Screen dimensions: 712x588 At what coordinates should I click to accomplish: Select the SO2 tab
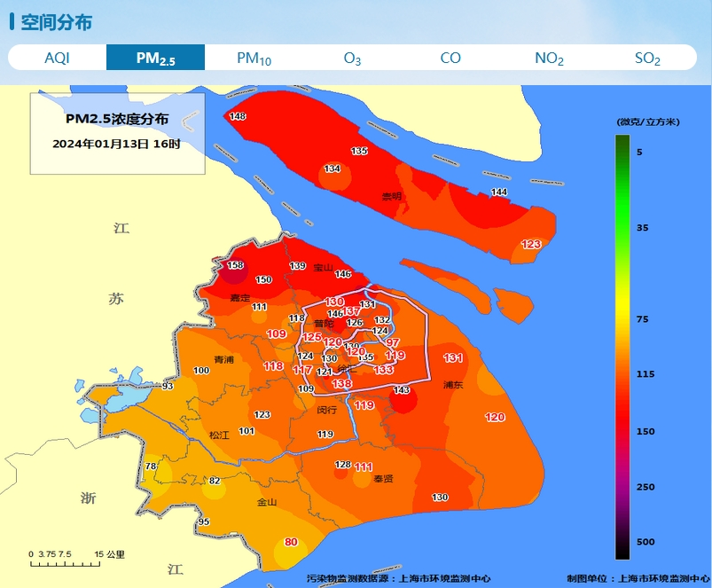click(647, 58)
